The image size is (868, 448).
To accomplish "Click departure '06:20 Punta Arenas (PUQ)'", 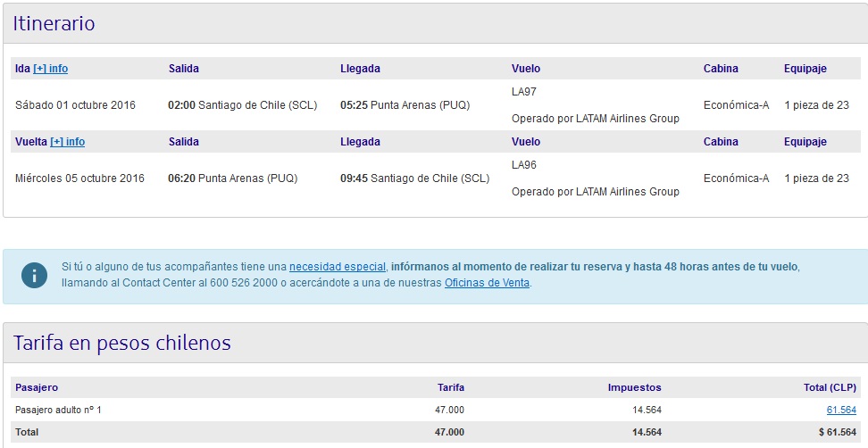I will [232, 178].
